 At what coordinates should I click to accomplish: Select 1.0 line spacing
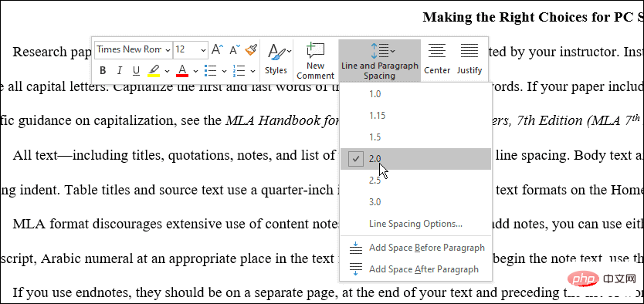pyautogui.click(x=415, y=94)
